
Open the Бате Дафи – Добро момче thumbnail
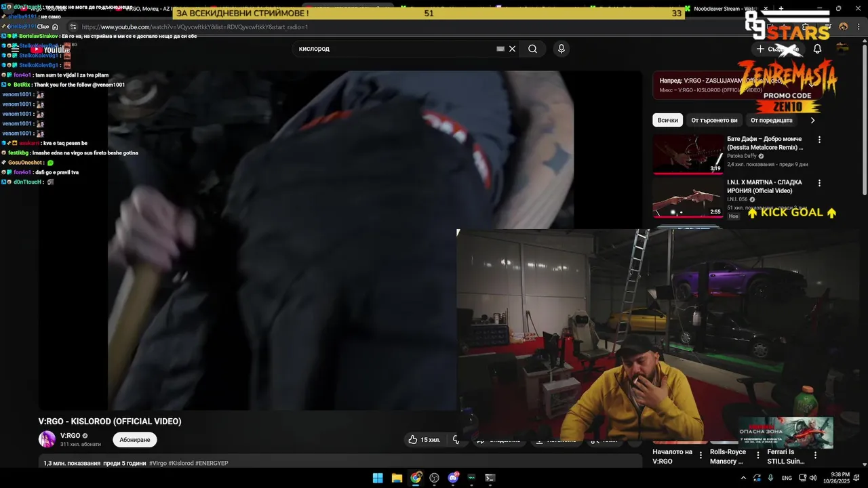[688, 154]
